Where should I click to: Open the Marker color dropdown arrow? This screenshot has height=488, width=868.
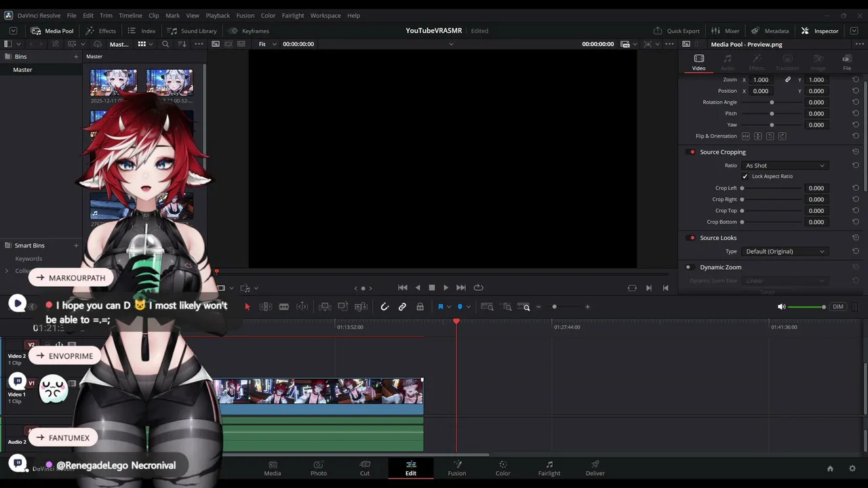(468, 307)
